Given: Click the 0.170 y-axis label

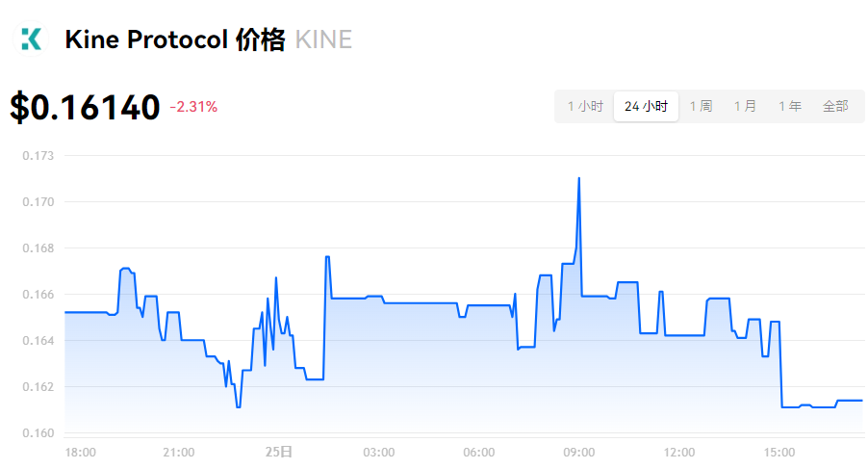Looking at the screenshot, I should (38, 202).
